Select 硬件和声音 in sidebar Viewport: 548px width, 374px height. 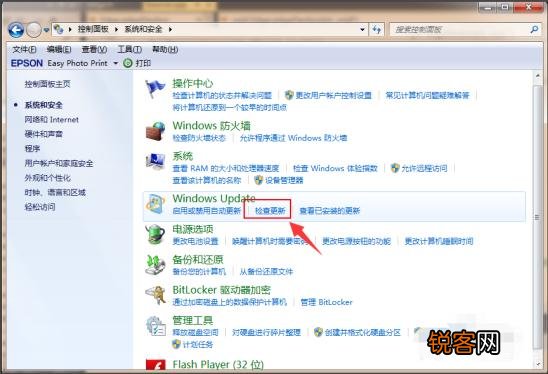coord(44,134)
